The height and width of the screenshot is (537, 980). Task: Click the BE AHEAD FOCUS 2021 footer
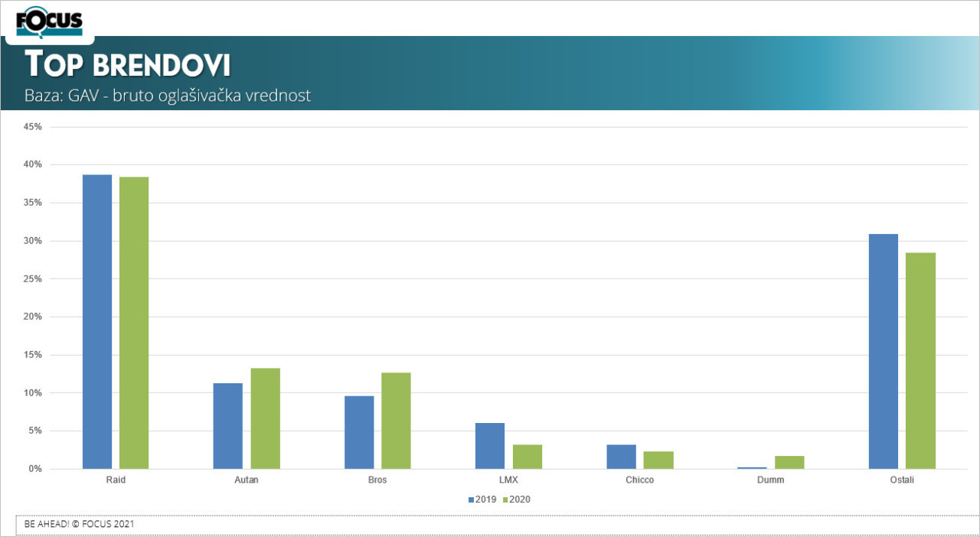(x=80, y=524)
